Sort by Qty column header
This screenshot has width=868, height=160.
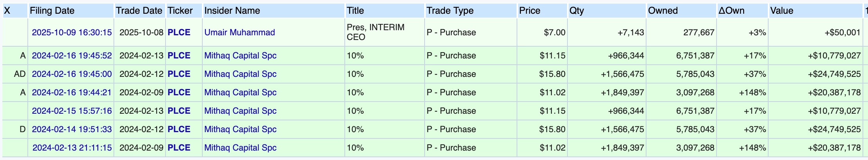pyautogui.click(x=576, y=11)
